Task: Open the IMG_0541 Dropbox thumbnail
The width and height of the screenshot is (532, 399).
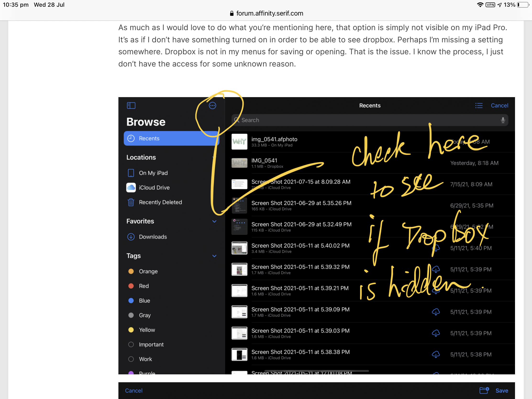Action: coord(239,163)
